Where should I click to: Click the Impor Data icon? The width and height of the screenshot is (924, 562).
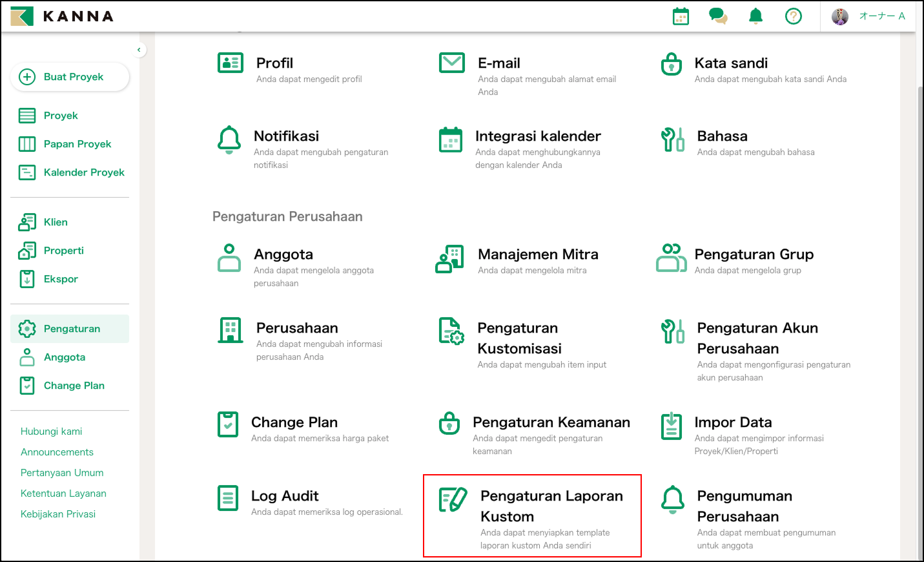point(672,426)
